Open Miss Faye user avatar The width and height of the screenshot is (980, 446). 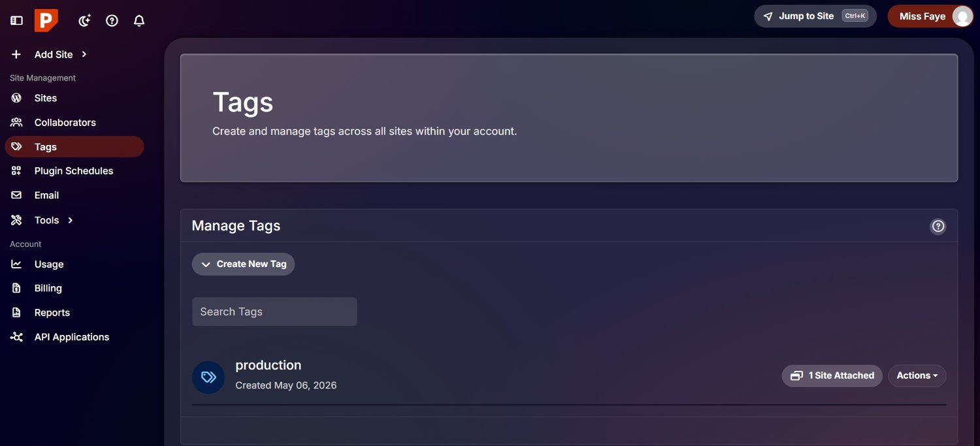tap(962, 16)
